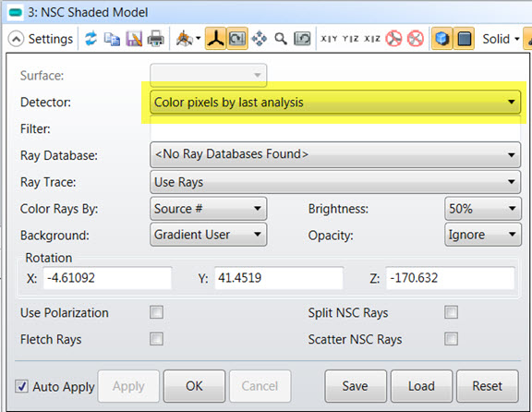Image resolution: width=532 pixels, height=412 pixels.
Task: Click the save image icon
Action: tap(134, 39)
